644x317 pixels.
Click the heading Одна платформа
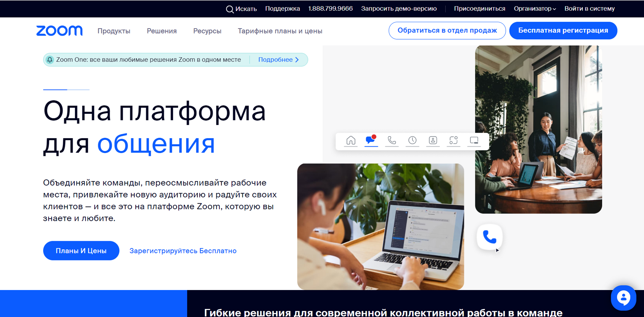point(155,111)
